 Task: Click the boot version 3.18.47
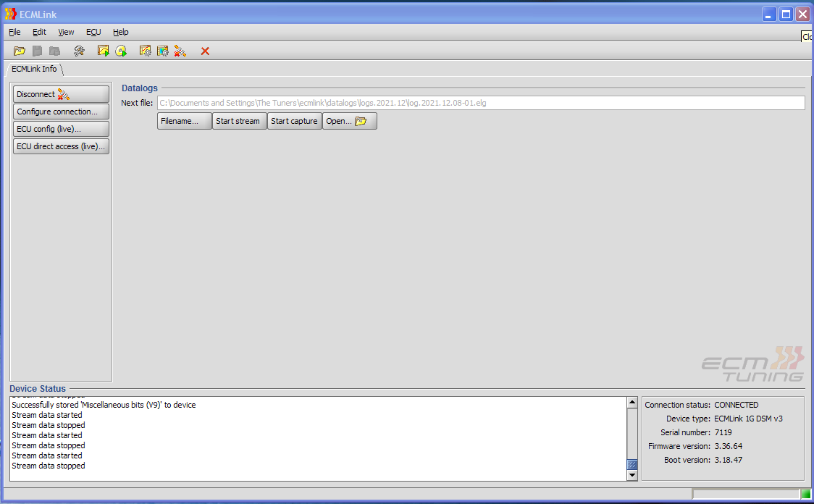pos(729,460)
